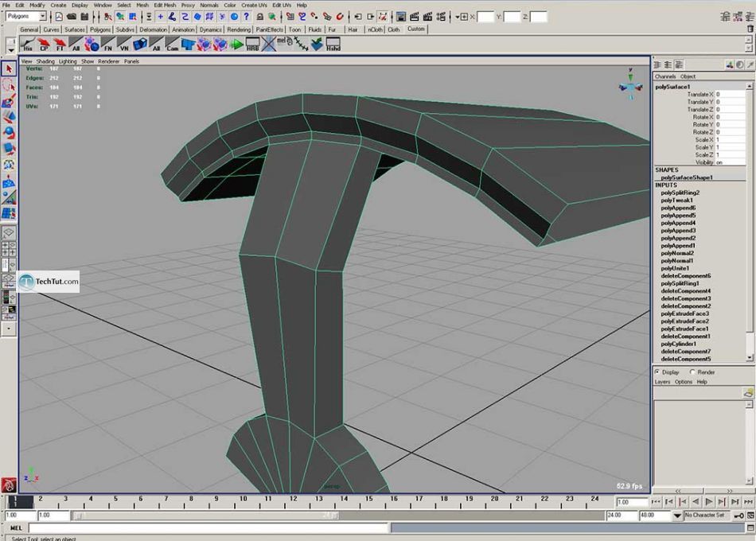
Task: Click the FN shelf button
Action: click(108, 45)
